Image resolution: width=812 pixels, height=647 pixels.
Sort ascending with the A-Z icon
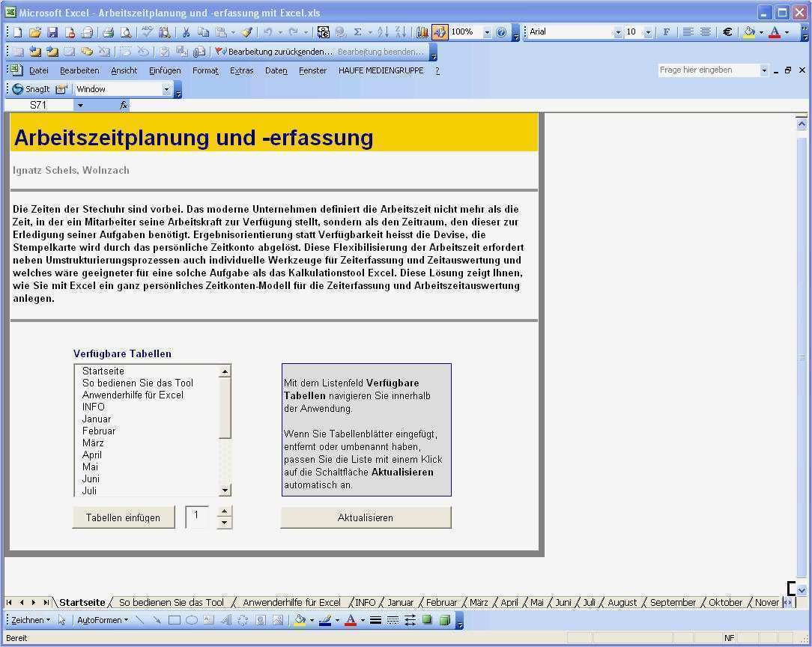click(383, 32)
